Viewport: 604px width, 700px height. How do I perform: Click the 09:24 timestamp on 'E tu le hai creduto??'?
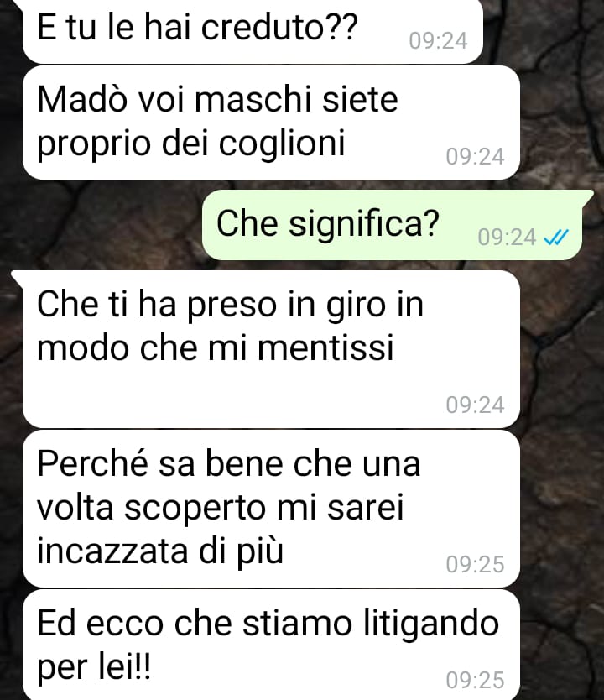click(438, 41)
